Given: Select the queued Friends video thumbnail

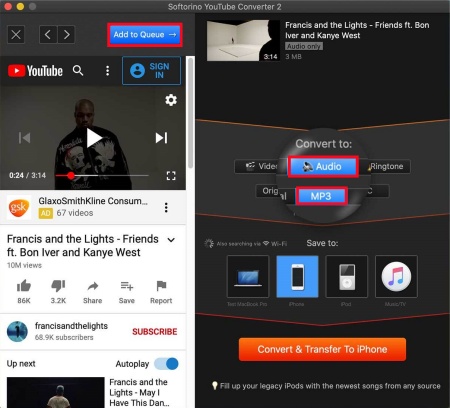Looking at the screenshot, I should click(x=243, y=40).
